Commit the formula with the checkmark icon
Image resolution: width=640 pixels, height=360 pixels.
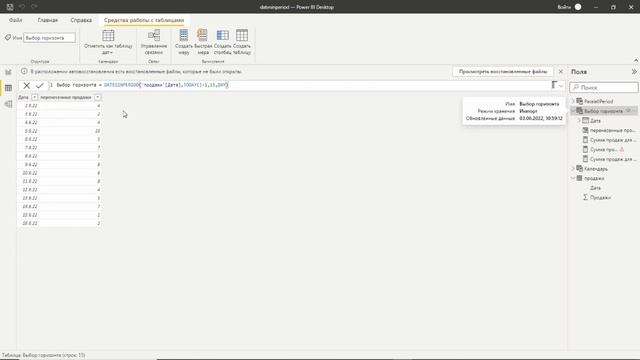tap(40, 85)
